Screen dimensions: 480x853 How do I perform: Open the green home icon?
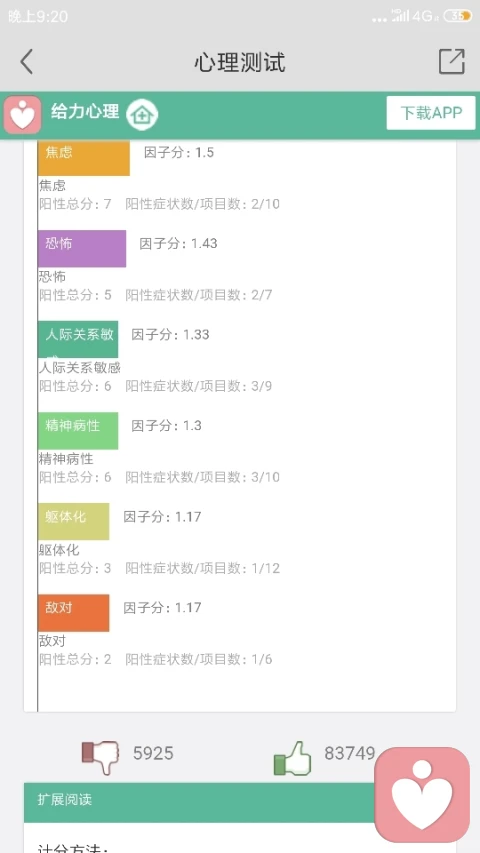tap(142, 115)
